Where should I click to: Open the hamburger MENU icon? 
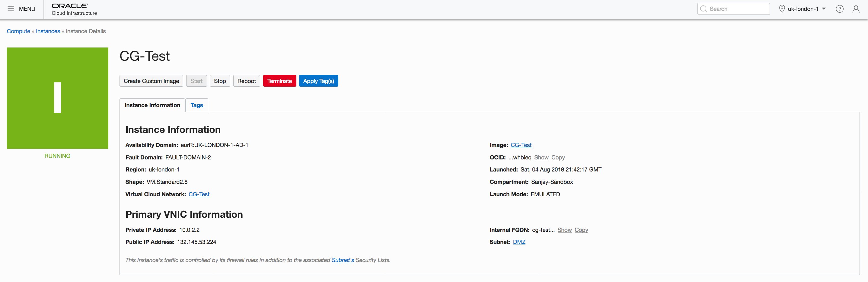[11, 9]
